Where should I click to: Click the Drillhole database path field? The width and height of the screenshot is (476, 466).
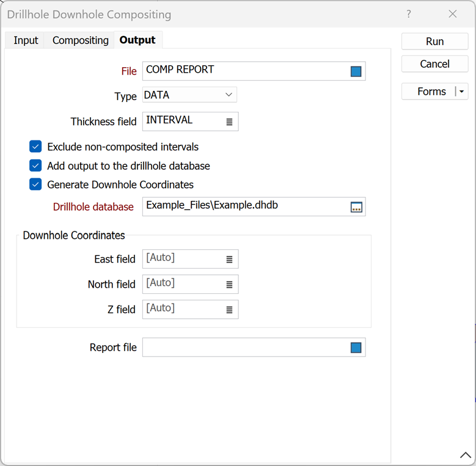[244, 206]
